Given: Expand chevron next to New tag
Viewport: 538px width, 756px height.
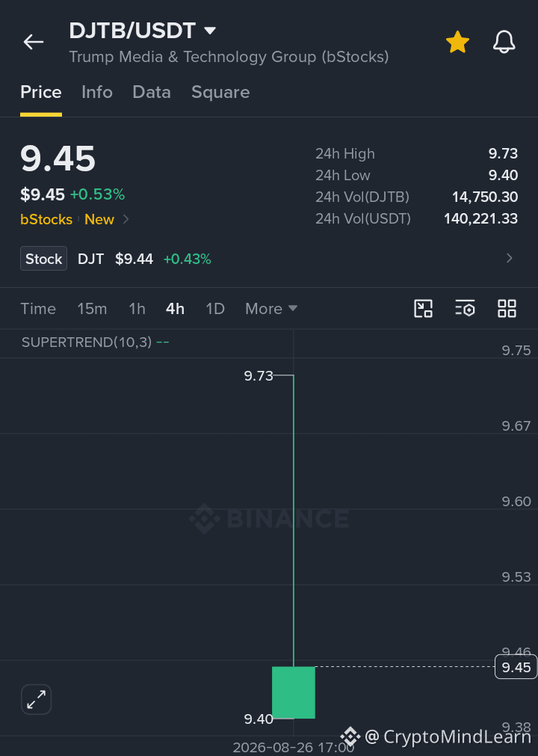Looking at the screenshot, I should (x=126, y=219).
